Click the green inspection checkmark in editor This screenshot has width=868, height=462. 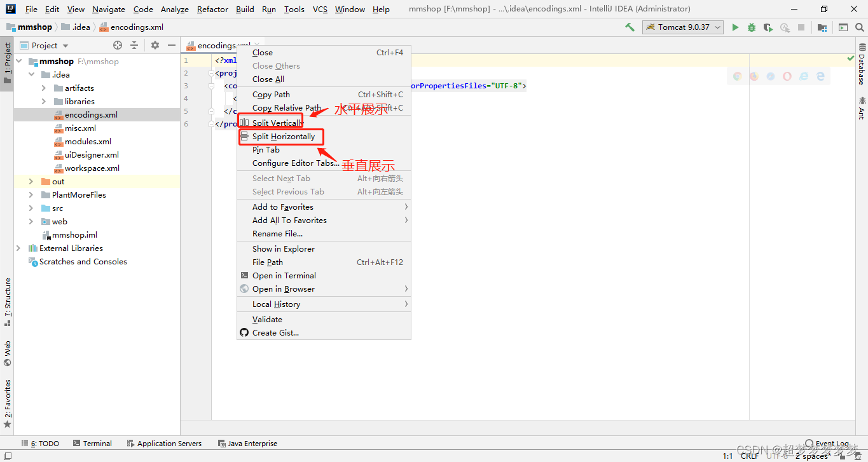click(x=851, y=58)
